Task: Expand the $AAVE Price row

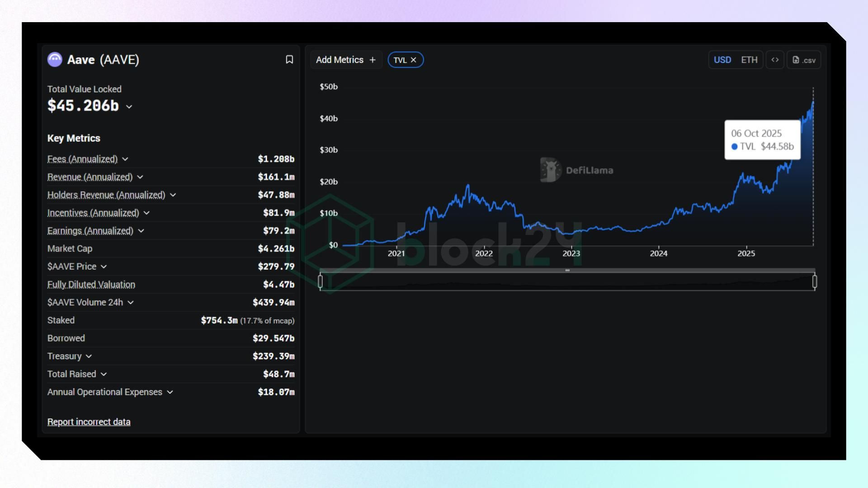Action: [104, 267]
